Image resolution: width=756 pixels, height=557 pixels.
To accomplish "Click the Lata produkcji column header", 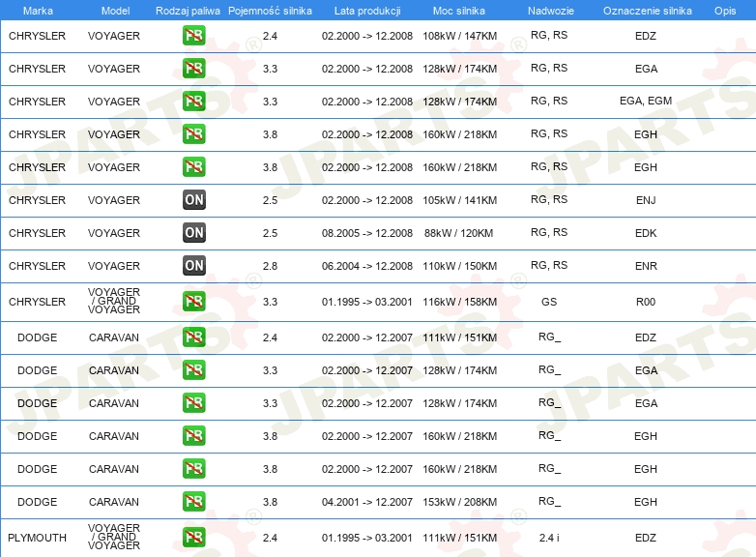I will (x=366, y=10).
